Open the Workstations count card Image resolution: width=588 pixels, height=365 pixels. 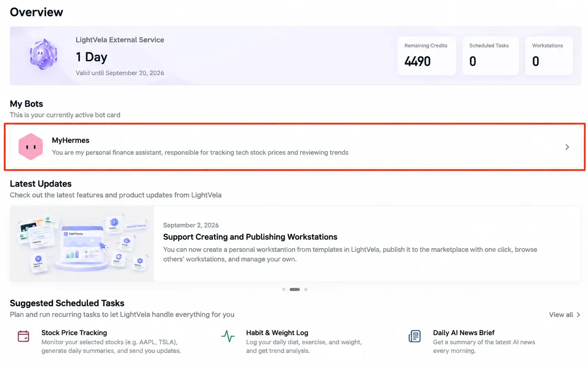(549, 56)
